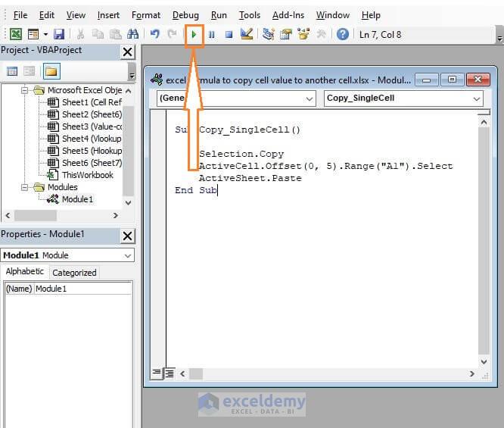Screen dimensions: 504x428
Task: Toggle Full Module View button in the code window
Action: (170, 373)
